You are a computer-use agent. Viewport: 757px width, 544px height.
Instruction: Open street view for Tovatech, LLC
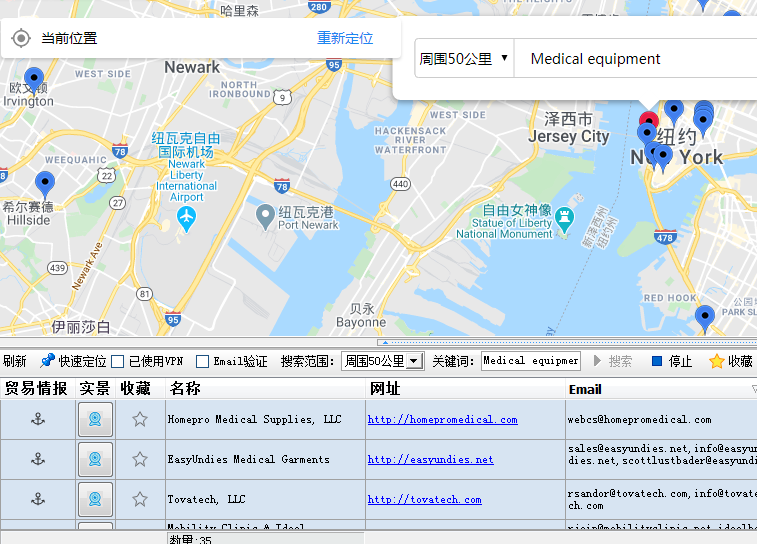pos(95,499)
